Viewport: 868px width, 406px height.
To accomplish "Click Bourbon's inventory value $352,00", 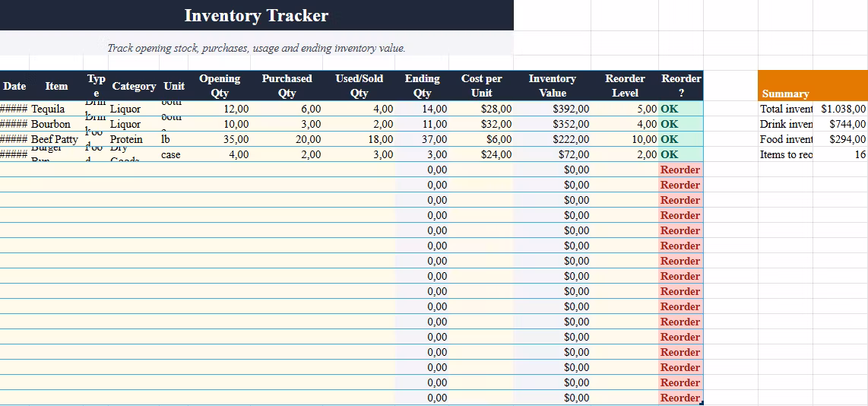I will point(553,124).
